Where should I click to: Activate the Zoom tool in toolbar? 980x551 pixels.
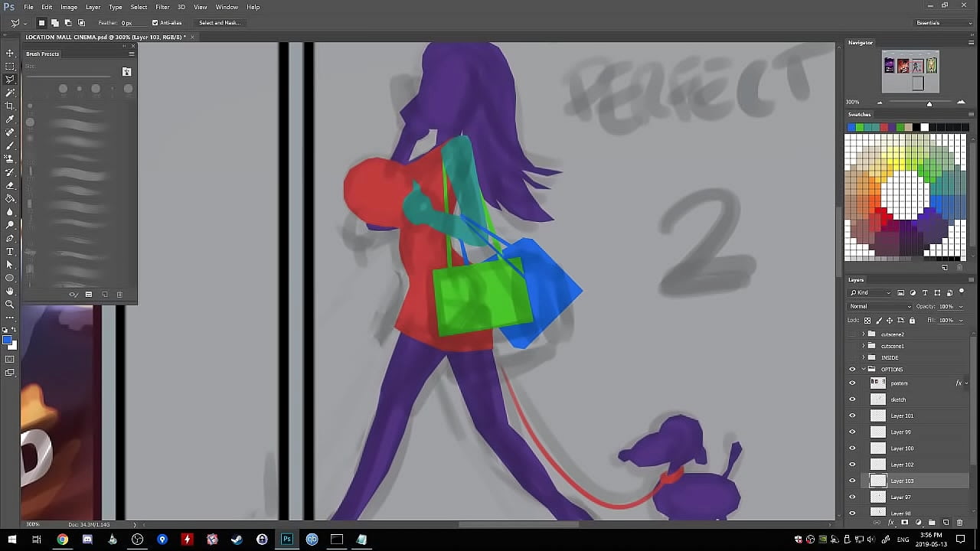(10, 304)
